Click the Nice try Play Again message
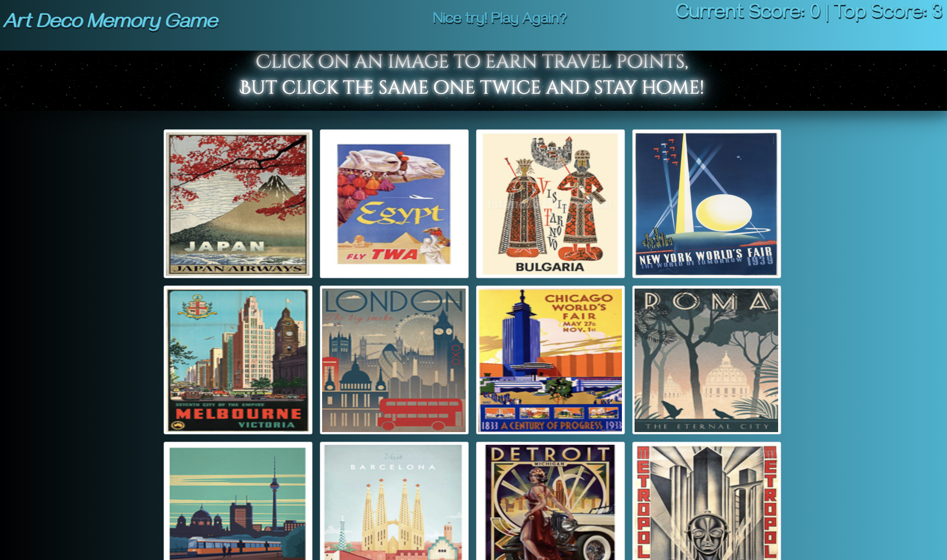 tap(500, 18)
